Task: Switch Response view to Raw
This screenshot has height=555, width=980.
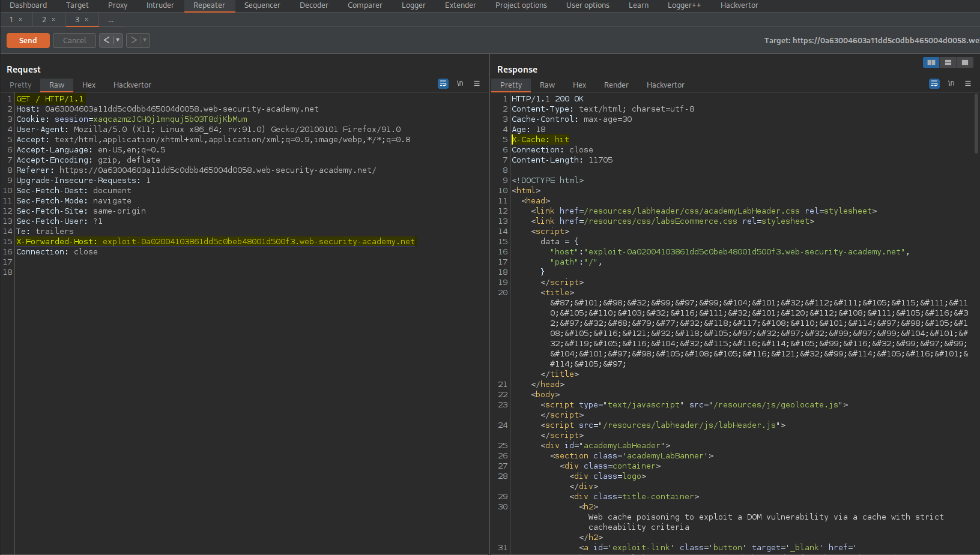Action: click(x=547, y=85)
